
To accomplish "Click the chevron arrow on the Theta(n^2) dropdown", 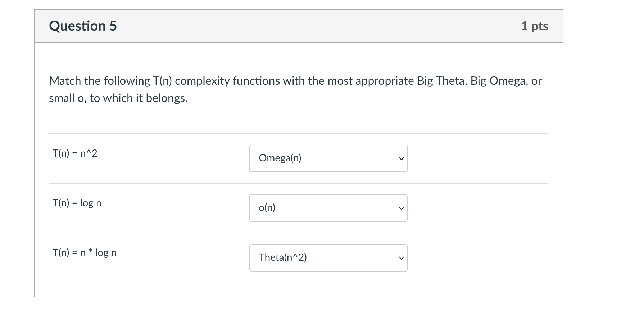I will (x=401, y=258).
